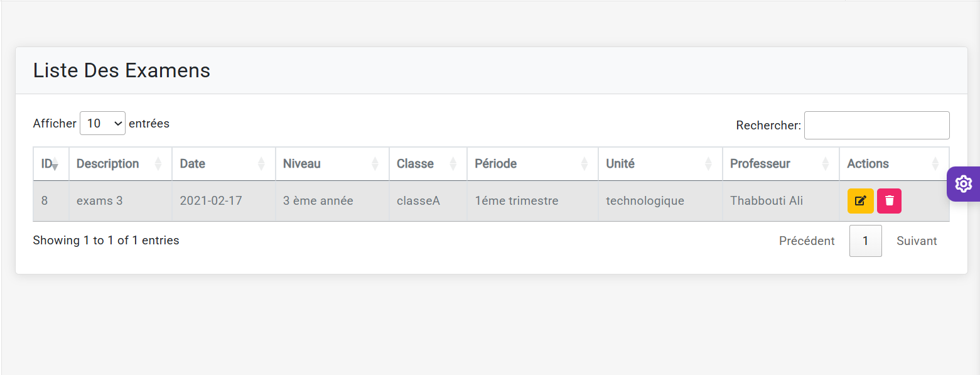Viewport: 980px width, 375px height.
Task: Select page number 1
Action: coord(865,241)
